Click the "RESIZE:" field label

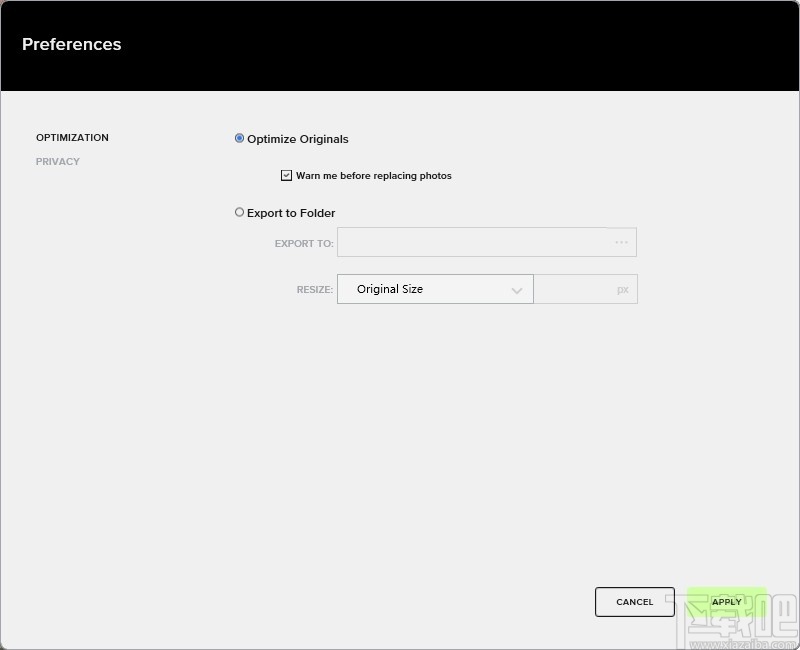pyautogui.click(x=314, y=290)
